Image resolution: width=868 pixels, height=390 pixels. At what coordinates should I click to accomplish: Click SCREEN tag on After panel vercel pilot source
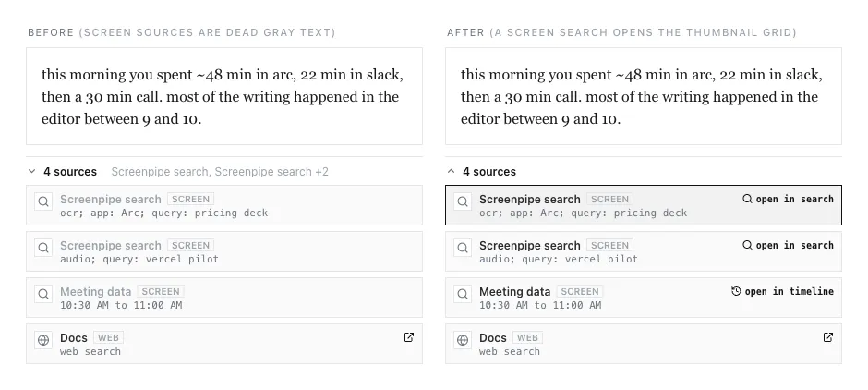pos(610,246)
